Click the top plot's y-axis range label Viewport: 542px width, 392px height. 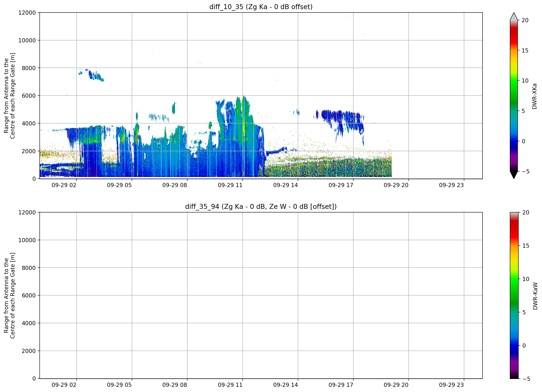click(9, 96)
